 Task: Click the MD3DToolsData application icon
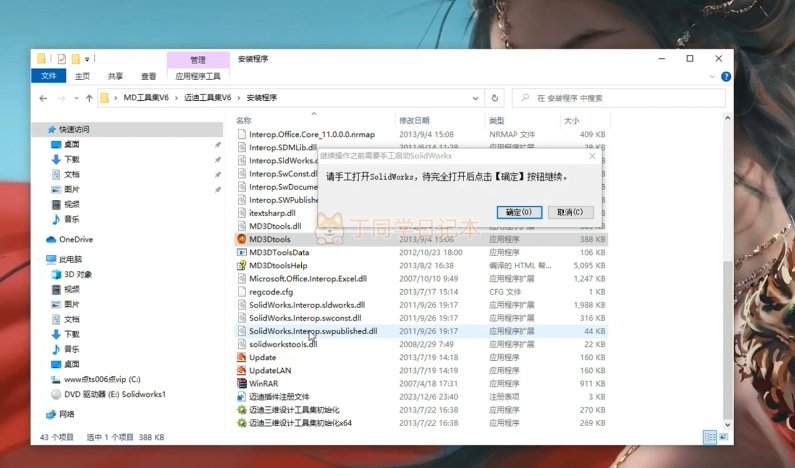[x=241, y=253]
